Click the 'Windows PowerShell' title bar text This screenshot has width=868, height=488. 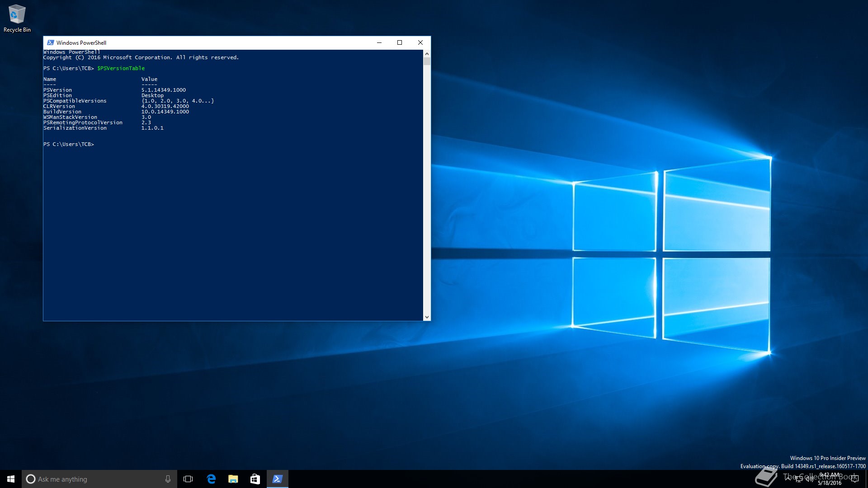[x=81, y=43]
